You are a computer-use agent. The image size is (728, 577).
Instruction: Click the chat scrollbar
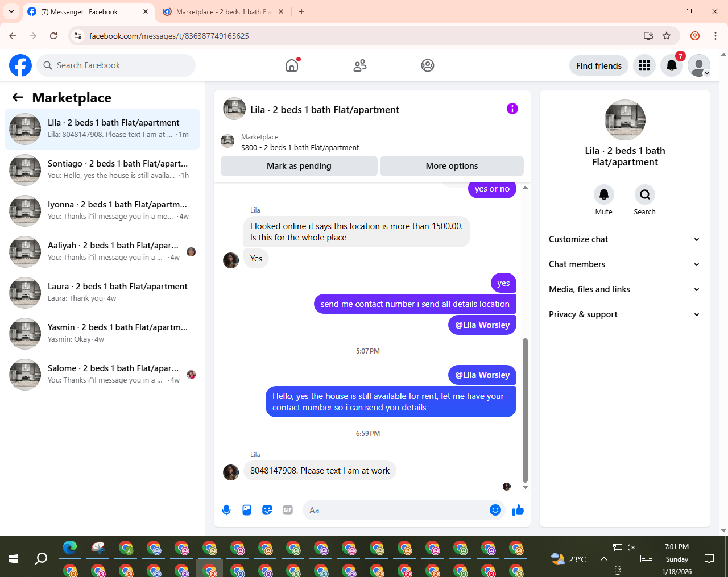click(525, 409)
